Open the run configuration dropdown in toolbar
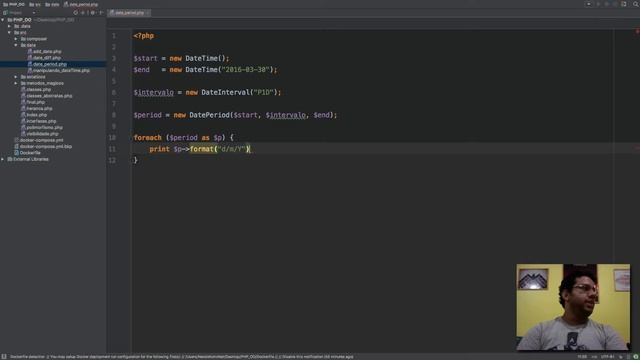The height and width of the screenshot is (360, 640). (589, 4)
